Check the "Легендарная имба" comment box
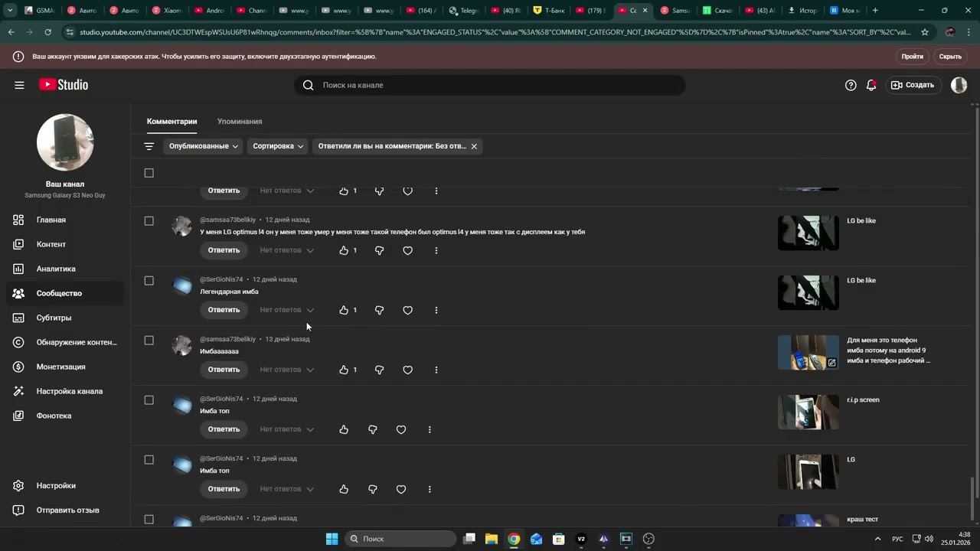 (x=149, y=281)
